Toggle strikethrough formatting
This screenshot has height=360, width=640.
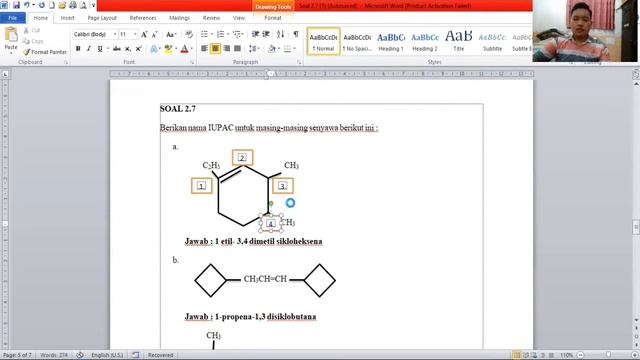tap(117, 49)
